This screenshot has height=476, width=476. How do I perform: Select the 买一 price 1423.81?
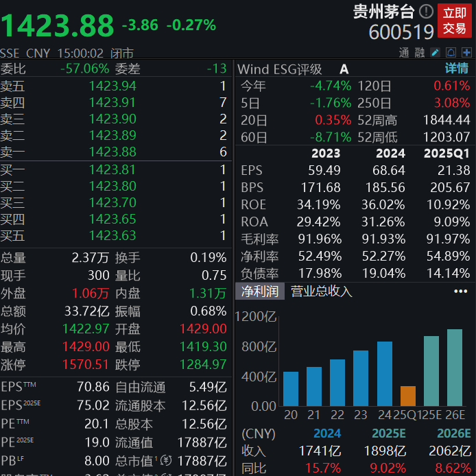tap(112, 169)
